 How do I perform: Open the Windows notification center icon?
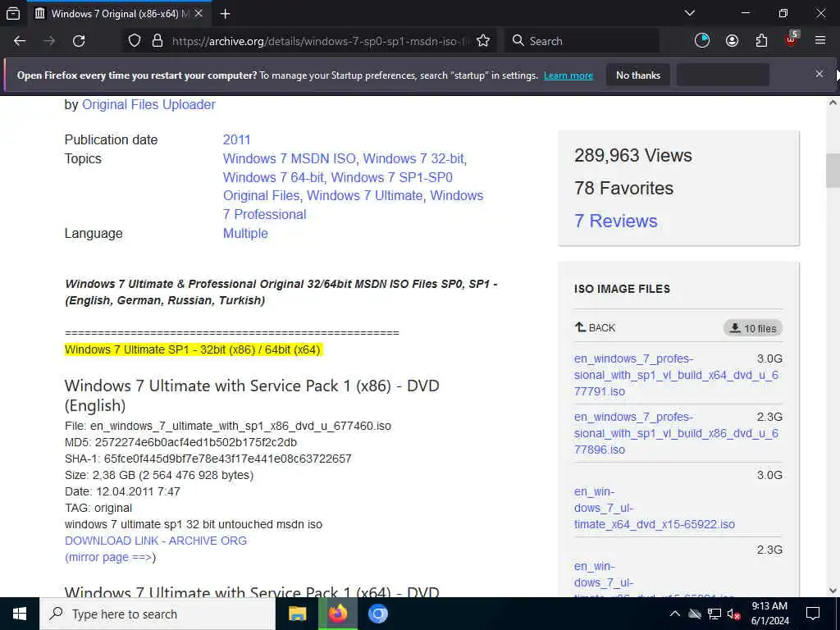click(813, 614)
